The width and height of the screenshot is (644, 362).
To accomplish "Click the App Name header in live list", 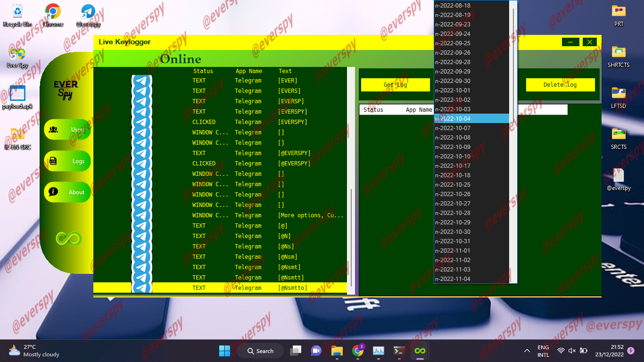I will (x=249, y=71).
